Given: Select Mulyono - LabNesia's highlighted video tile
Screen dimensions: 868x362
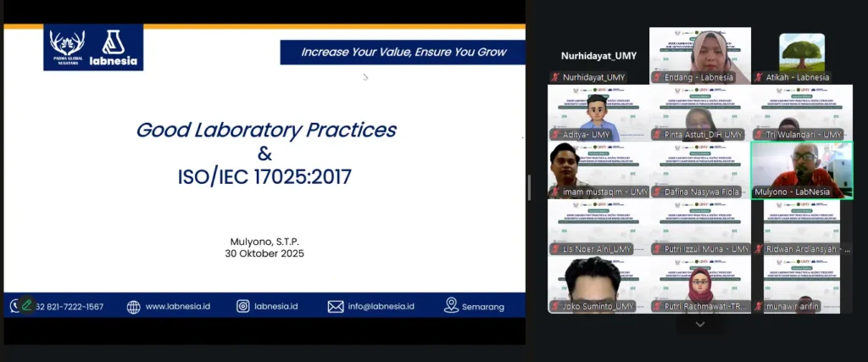Looking at the screenshot, I should point(801,170).
